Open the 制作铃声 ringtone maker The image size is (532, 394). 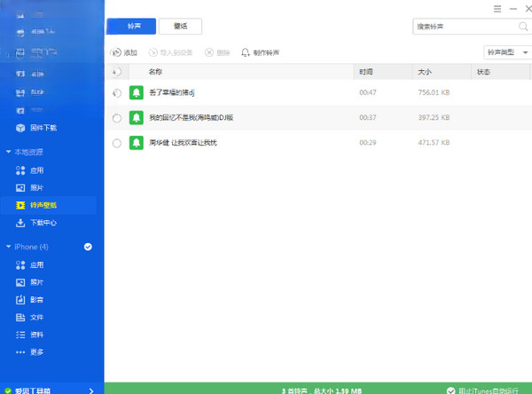[260, 52]
